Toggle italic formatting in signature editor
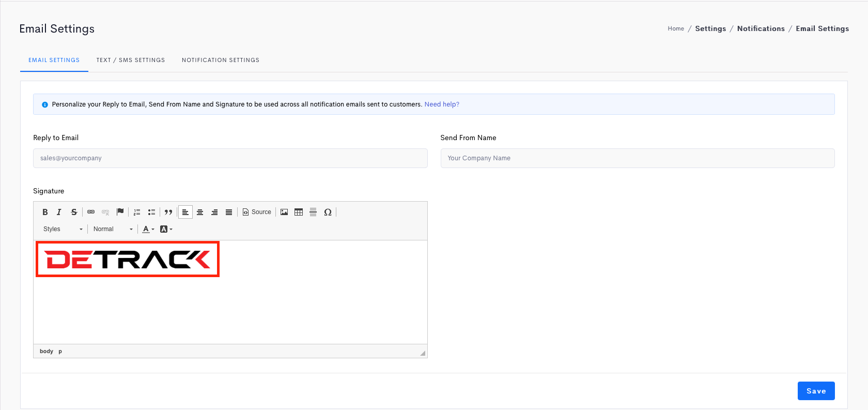The width and height of the screenshot is (868, 410). click(x=59, y=212)
